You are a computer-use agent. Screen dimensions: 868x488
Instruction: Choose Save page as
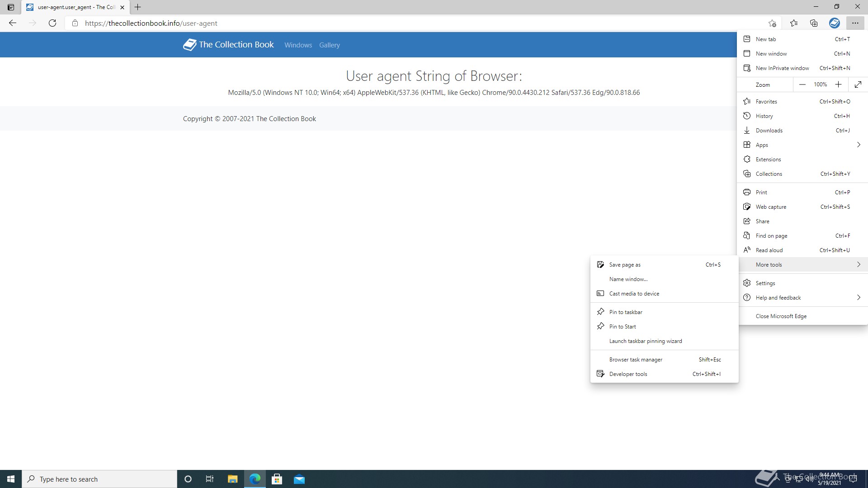tap(664, 265)
